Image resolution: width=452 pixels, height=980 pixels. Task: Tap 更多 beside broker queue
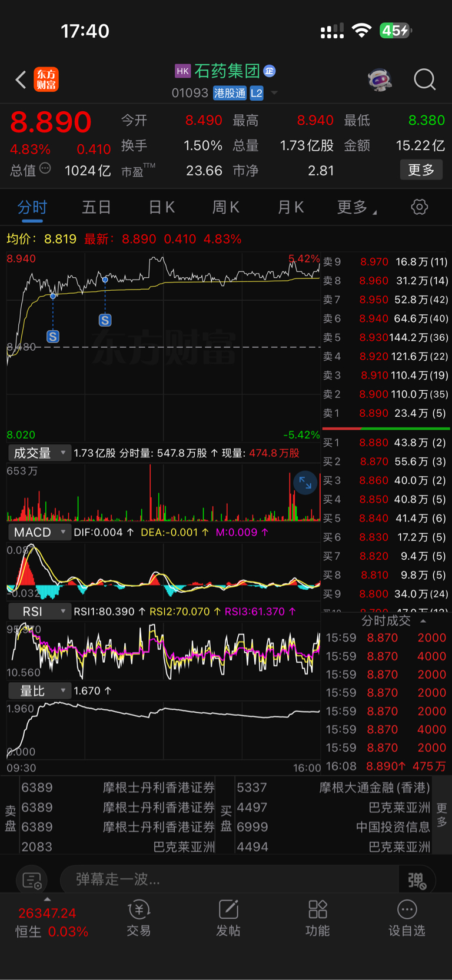442,815
